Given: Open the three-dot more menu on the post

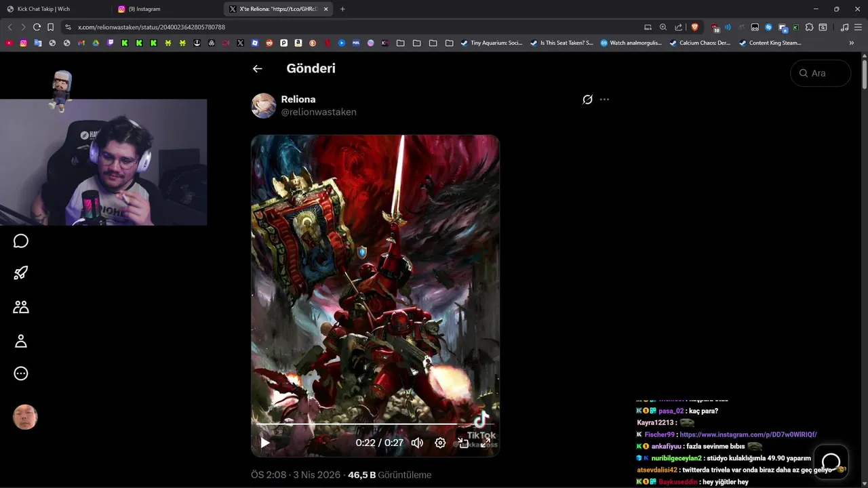Looking at the screenshot, I should pos(604,99).
